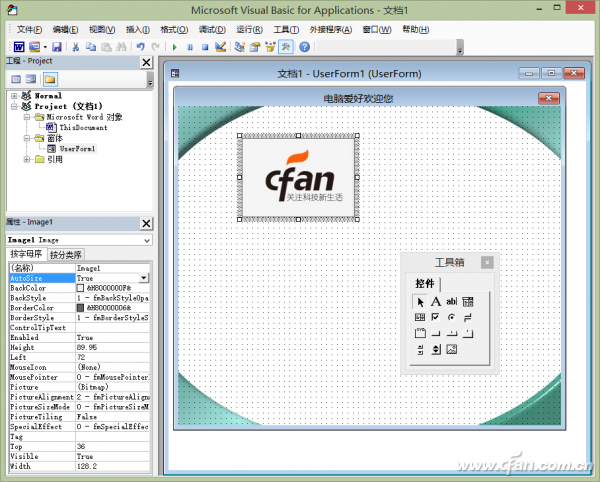Open the 工具(T) menu
600x482 pixels.
286,29
